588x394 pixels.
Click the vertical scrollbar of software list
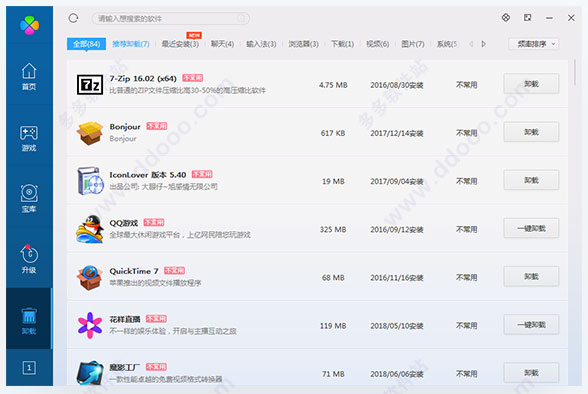pyautogui.click(x=574, y=72)
